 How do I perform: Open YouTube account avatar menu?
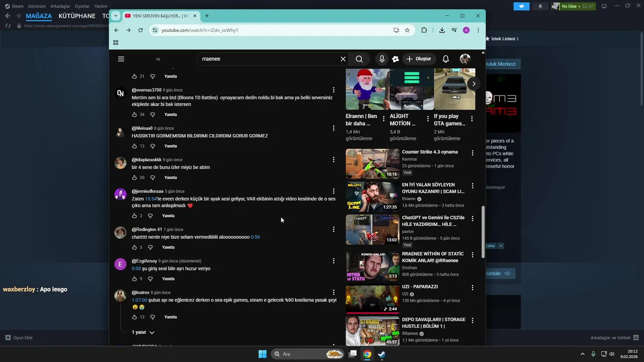pyautogui.click(x=465, y=59)
